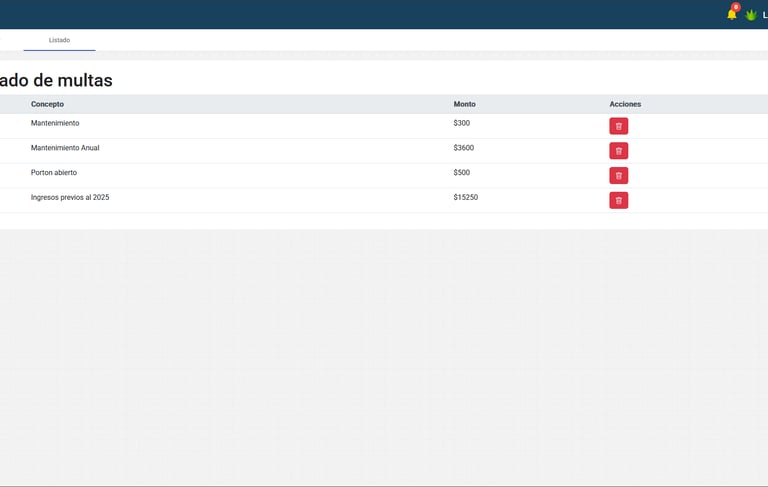The height and width of the screenshot is (487, 768).
Task: Switch to the Listado tab
Action: coord(59,40)
